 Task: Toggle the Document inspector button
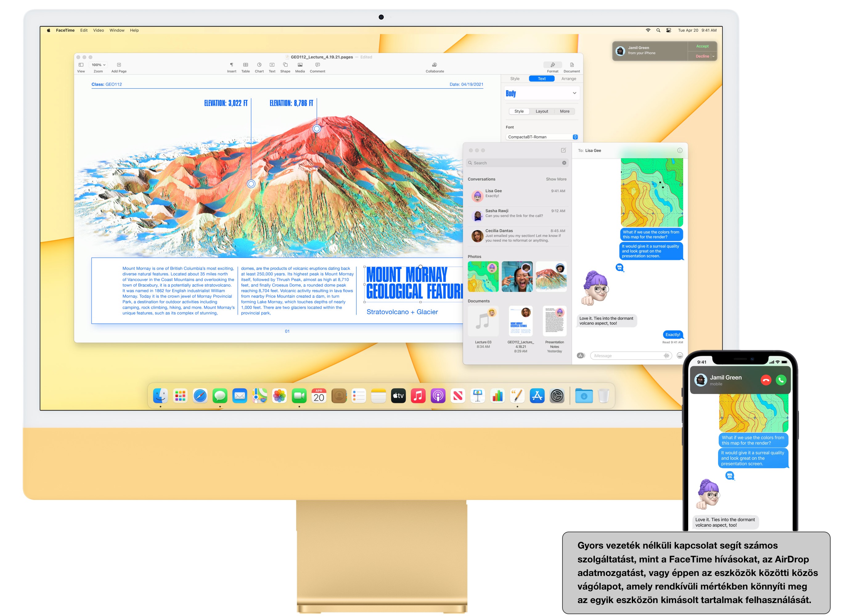[571, 65]
